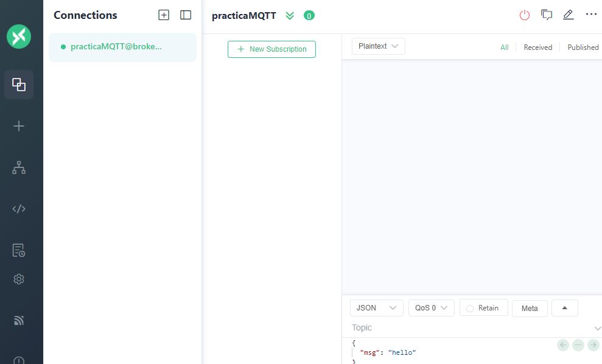The image size is (602, 364).
Task: Click the partially visible icon at the sidebar bottom
Action: pyautogui.click(x=19, y=360)
